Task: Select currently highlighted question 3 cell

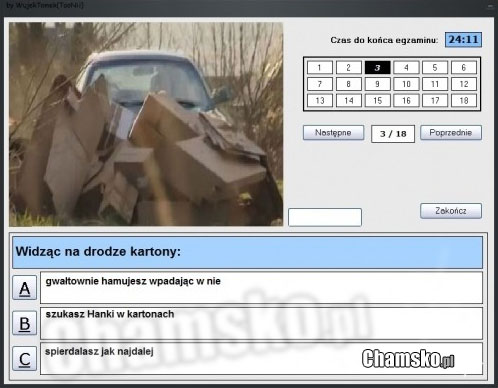Action: click(377, 68)
